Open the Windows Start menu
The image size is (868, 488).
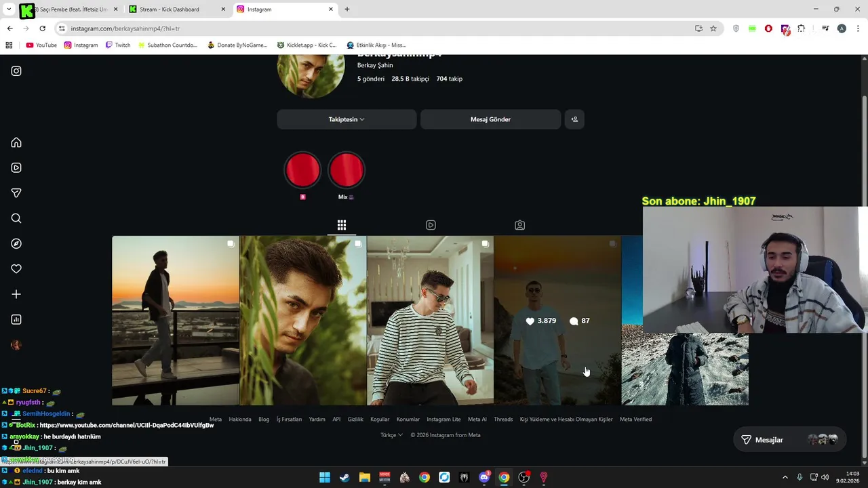click(325, 477)
